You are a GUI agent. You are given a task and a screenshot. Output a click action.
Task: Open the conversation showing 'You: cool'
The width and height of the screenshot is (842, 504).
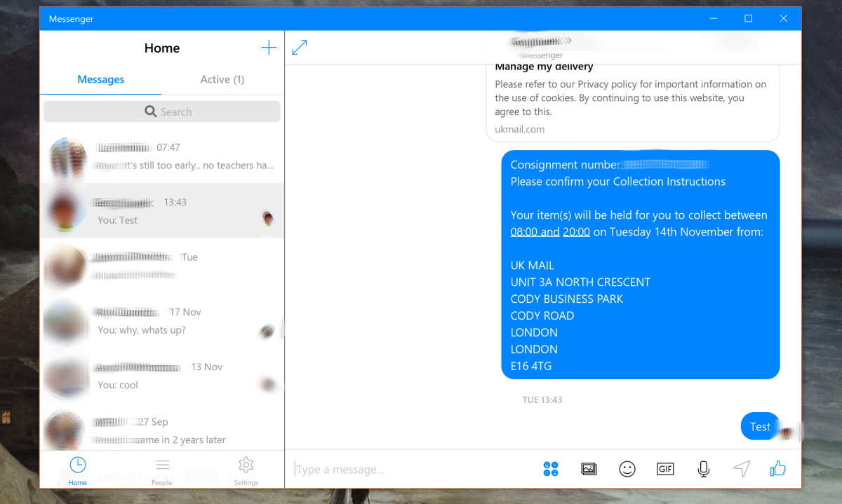coord(162,376)
